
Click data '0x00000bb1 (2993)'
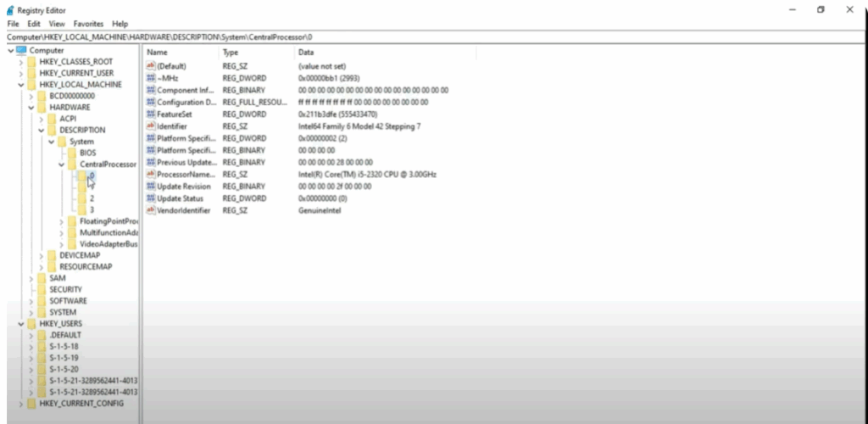tap(329, 78)
